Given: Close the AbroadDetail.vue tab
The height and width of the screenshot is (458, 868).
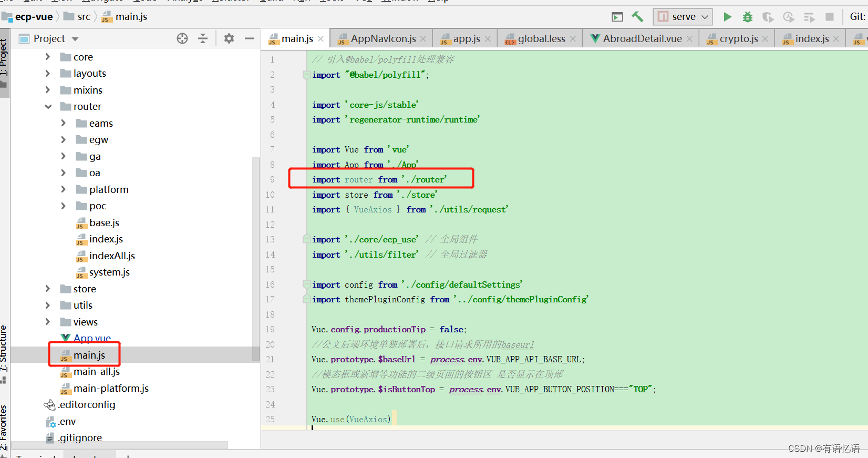Looking at the screenshot, I should (x=689, y=39).
